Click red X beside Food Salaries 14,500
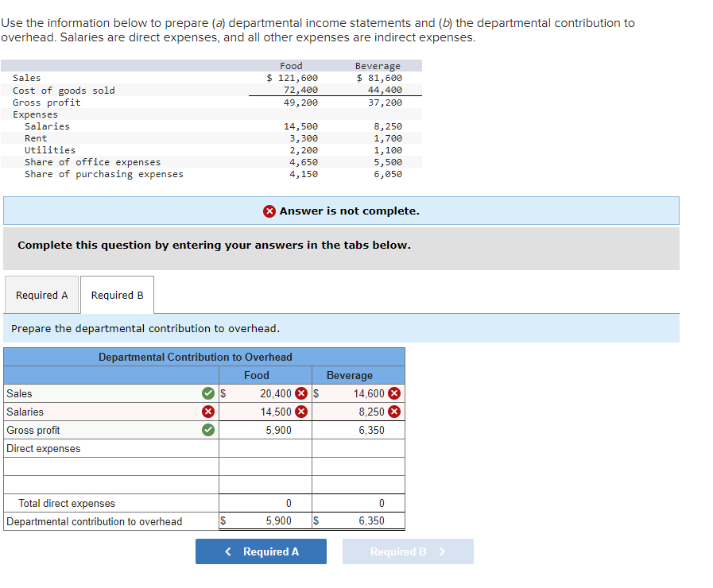Viewport: 713px width, 588px height. pos(300,412)
